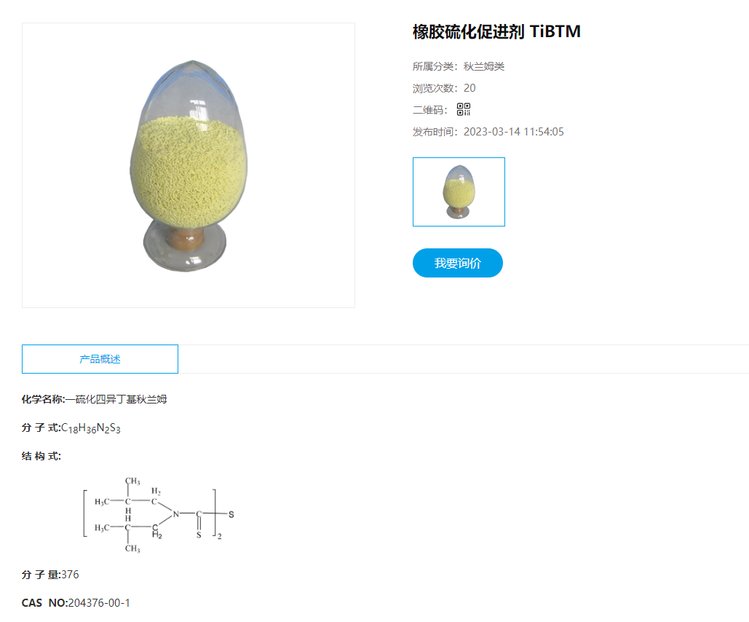Screen dimensions: 749x622
Task: Click the 所属分类 label text
Action: point(435,66)
